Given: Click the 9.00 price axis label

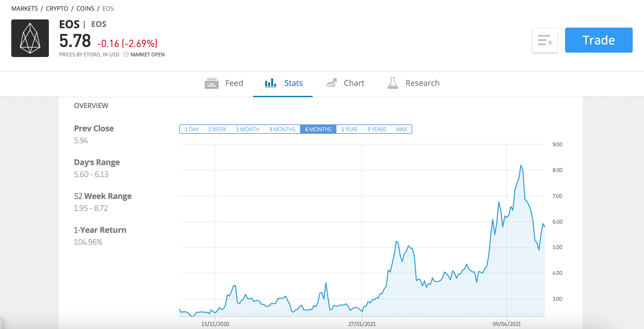Looking at the screenshot, I should 557,144.
